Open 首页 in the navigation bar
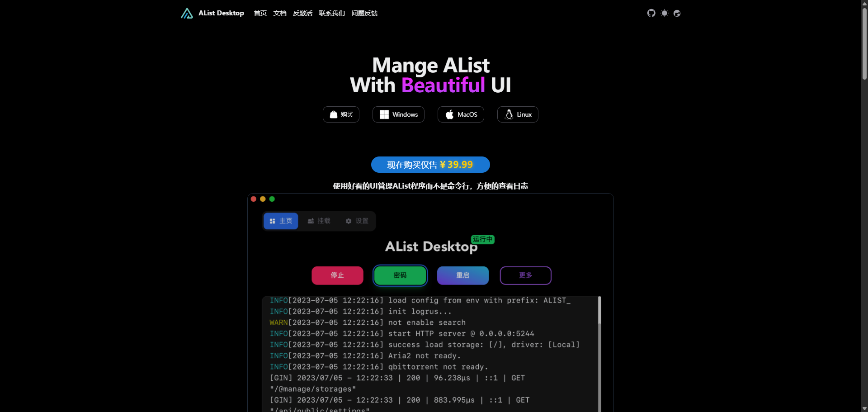Viewport: 868px width, 412px height. 260,13
